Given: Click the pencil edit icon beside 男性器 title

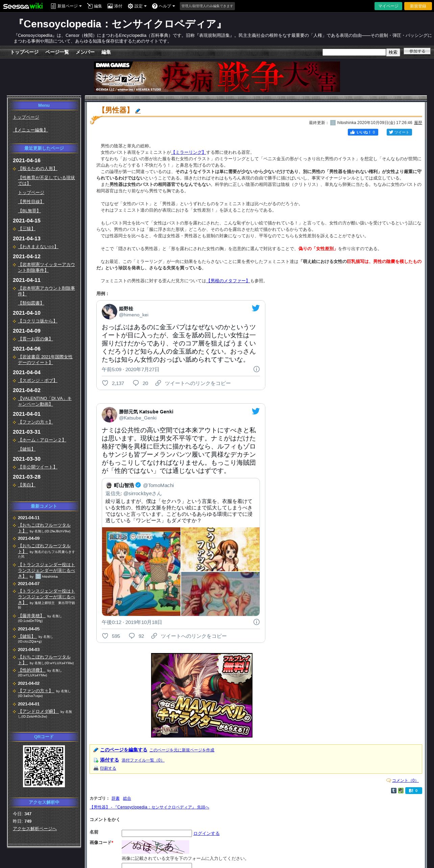Looking at the screenshot, I should (138, 111).
